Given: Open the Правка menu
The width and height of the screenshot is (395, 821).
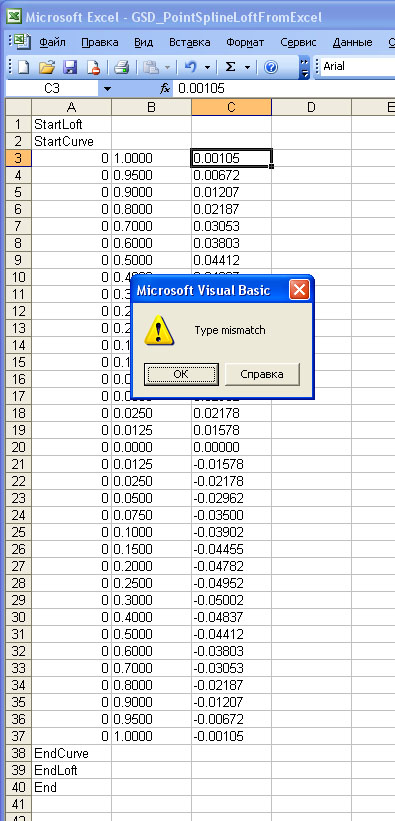Looking at the screenshot, I should (100, 42).
